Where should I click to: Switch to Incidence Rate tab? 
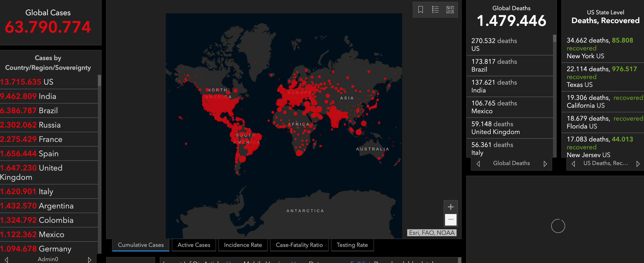[x=243, y=245]
